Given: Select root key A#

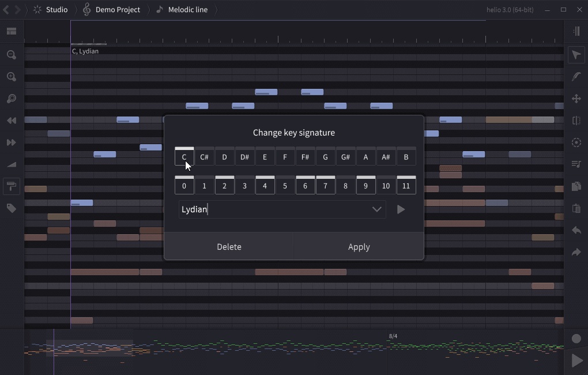Looking at the screenshot, I should click(x=386, y=156).
